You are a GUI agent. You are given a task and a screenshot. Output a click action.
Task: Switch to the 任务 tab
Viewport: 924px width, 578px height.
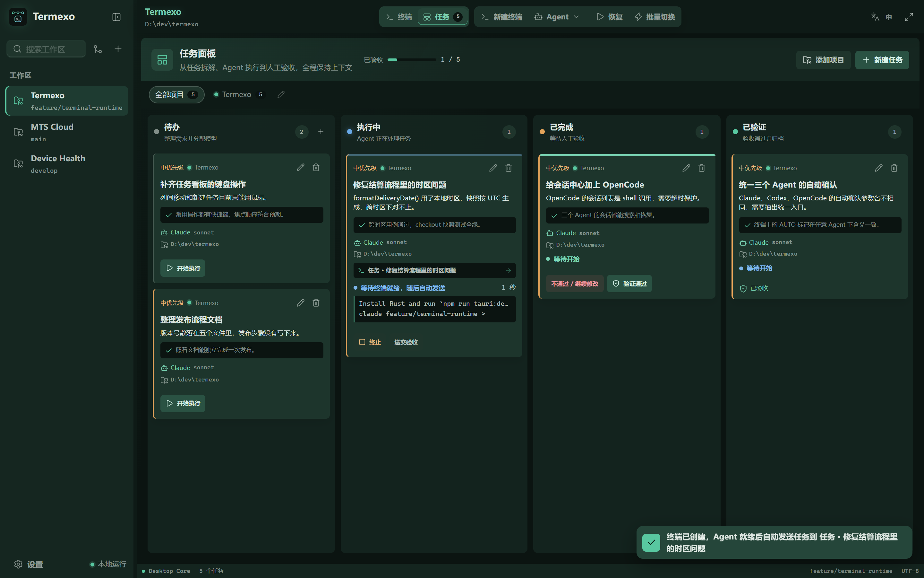click(442, 17)
